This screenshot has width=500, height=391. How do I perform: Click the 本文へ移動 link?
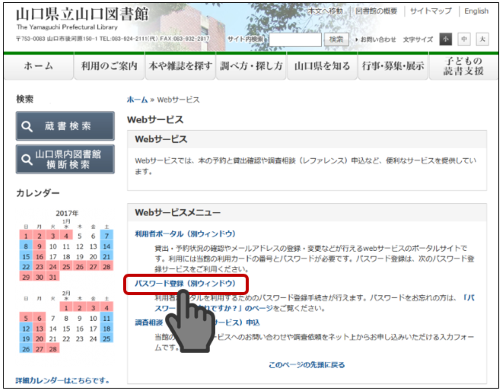(325, 11)
